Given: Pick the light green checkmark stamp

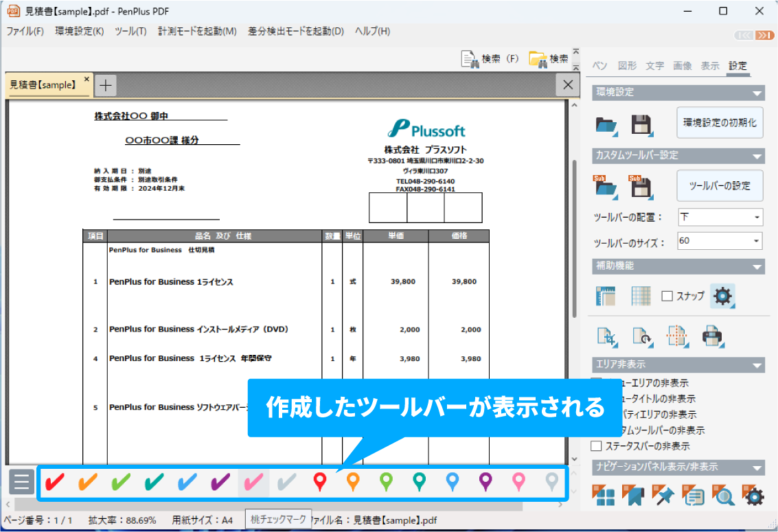Looking at the screenshot, I should coord(121,481).
